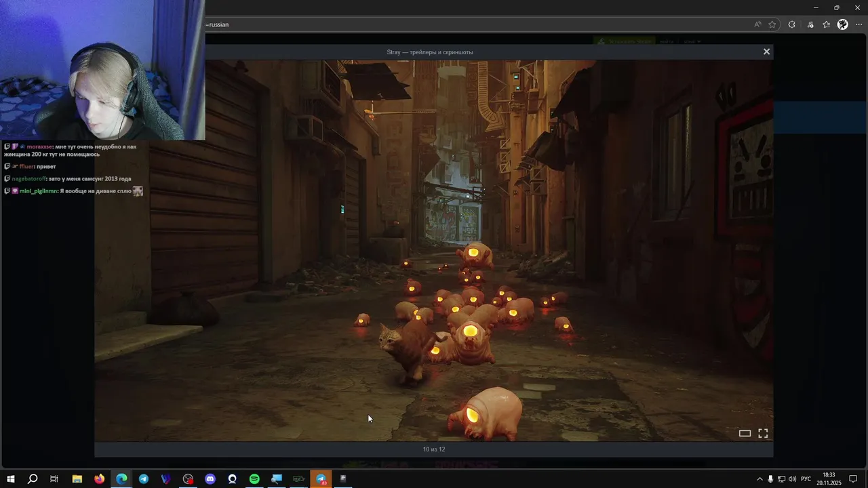This screenshot has height=488, width=868.
Task: Open the volume control tray icon
Action: point(792,479)
